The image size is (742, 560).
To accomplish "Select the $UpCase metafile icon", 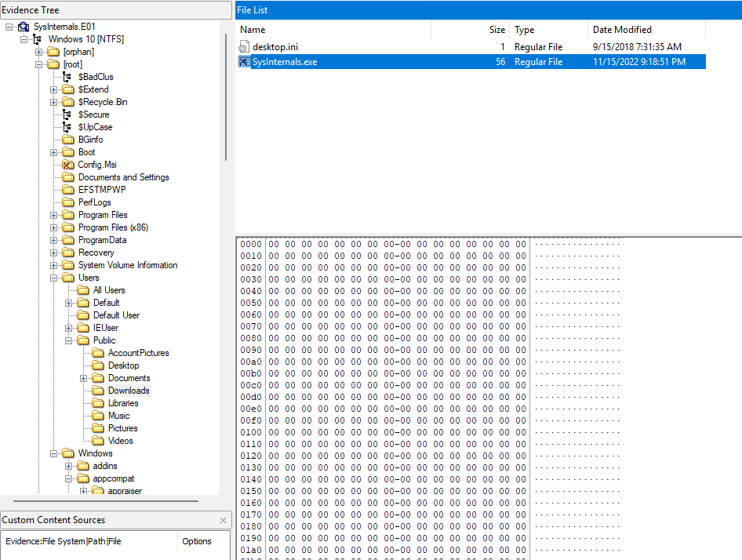I will pyautogui.click(x=67, y=127).
